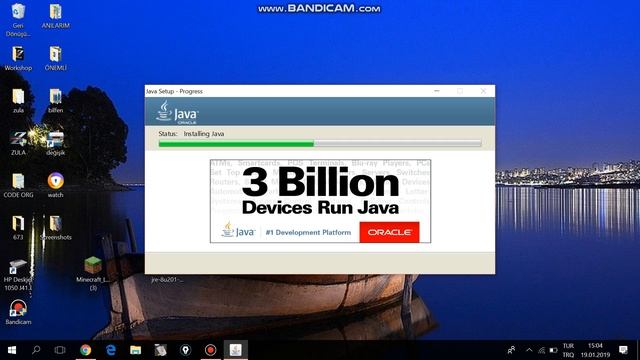Open Task View on taskbar
The height and width of the screenshot is (360, 640).
60,350
